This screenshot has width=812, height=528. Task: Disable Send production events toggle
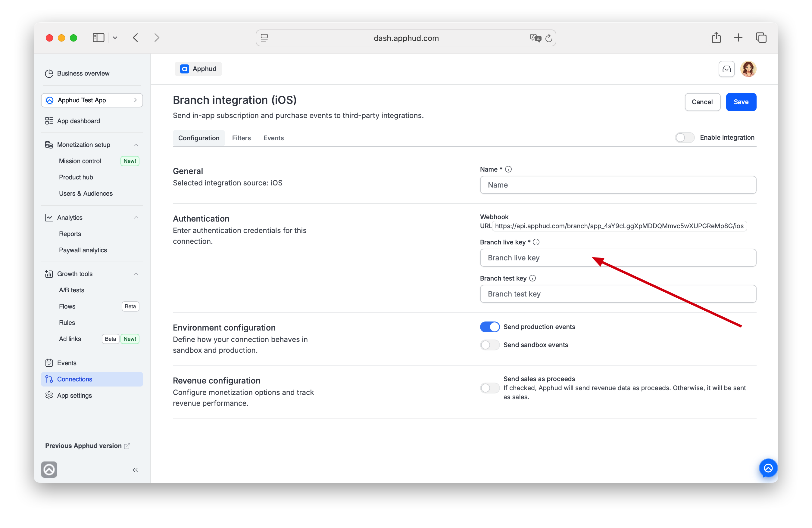[490, 327]
